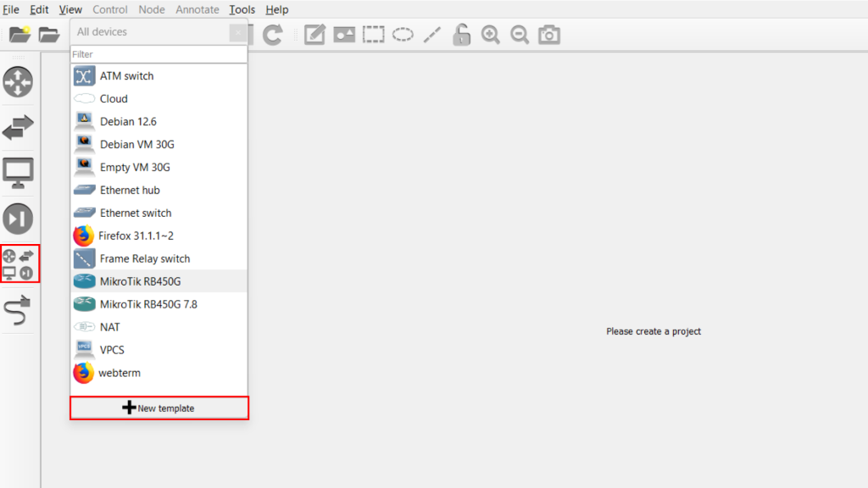The image size is (868, 488).
Task: Click the New template button
Action: coord(159,408)
